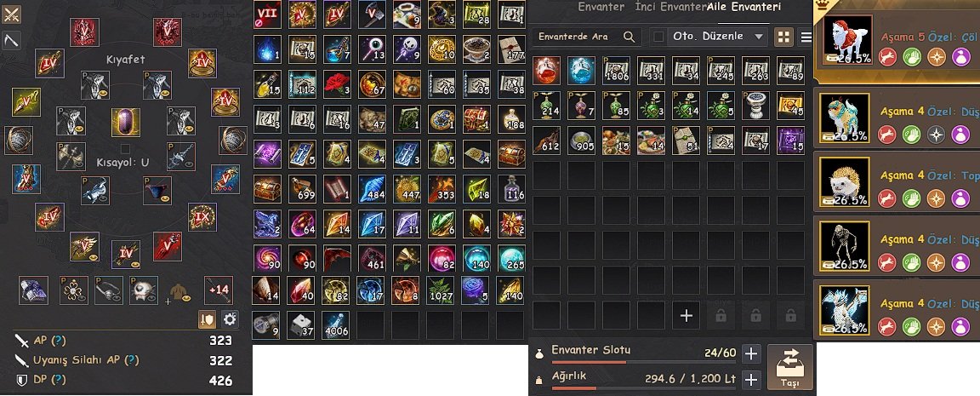
Task: Toggle the sword-shield display icon near the gear
Action: tap(207, 319)
